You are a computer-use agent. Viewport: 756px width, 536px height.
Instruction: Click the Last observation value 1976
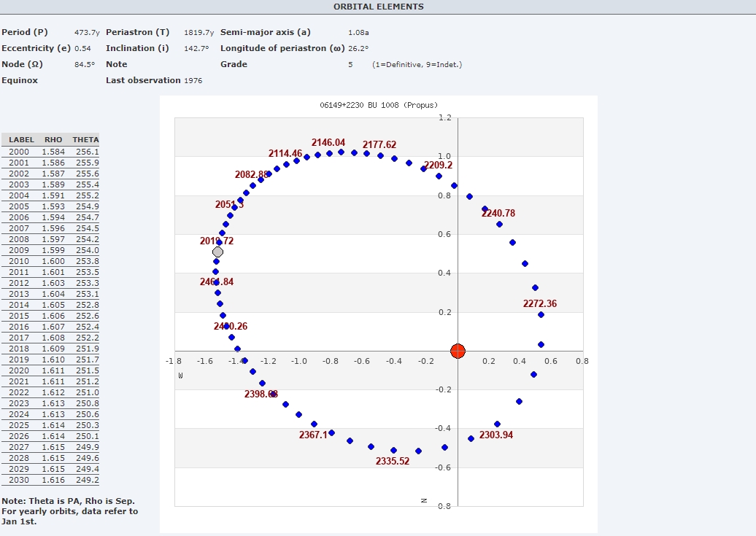point(193,80)
